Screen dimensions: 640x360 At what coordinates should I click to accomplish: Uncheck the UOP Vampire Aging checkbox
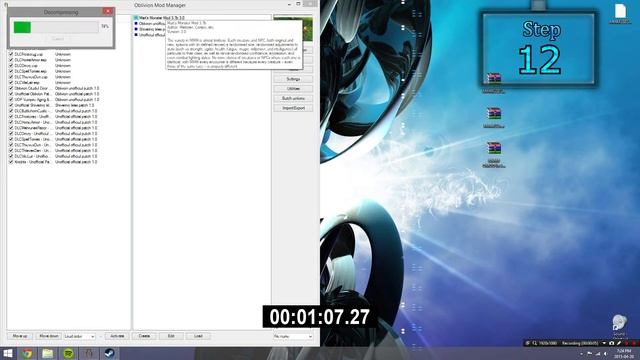click(x=11, y=100)
